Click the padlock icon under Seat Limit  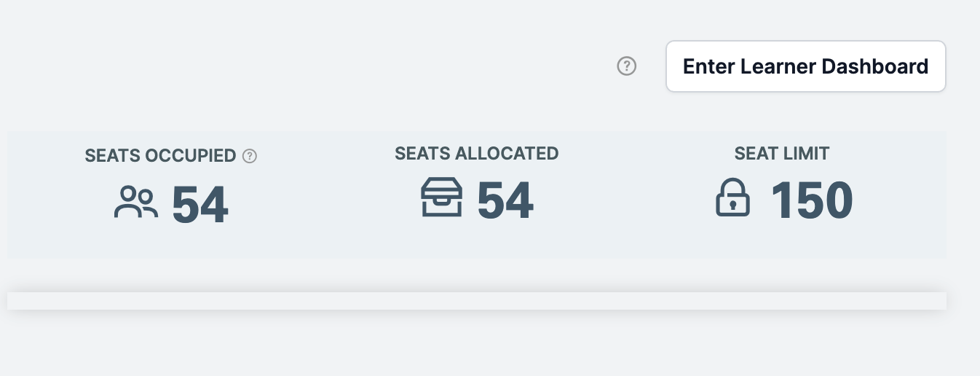pyautogui.click(x=733, y=198)
